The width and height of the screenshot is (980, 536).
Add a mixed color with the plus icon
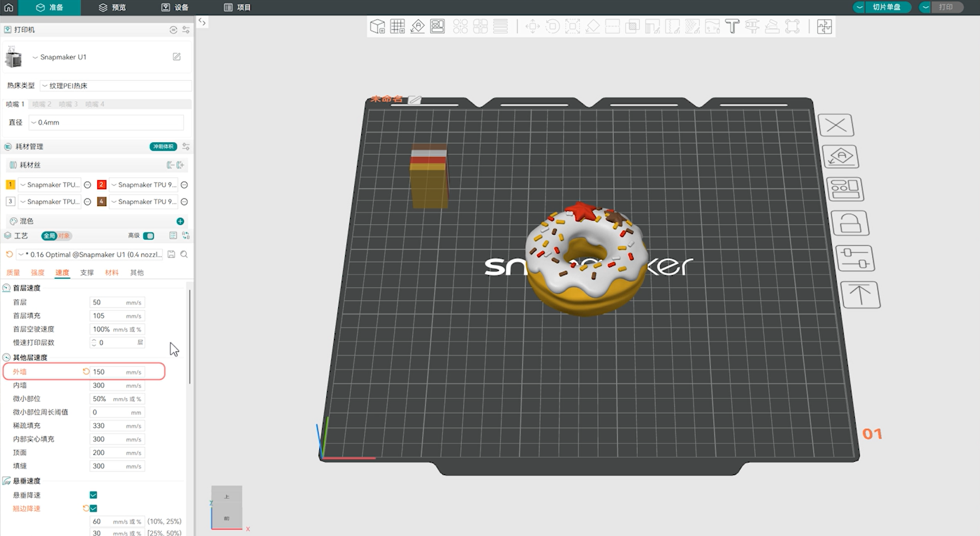click(x=180, y=221)
